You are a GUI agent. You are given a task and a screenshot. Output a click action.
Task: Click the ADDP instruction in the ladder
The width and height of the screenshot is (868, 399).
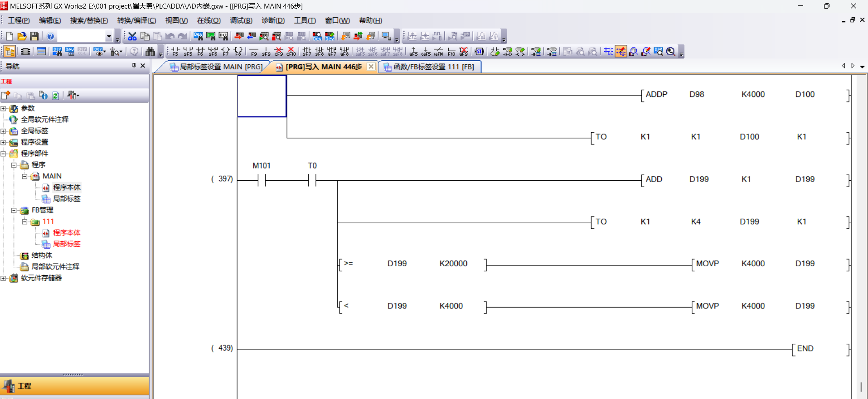pos(656,95)
